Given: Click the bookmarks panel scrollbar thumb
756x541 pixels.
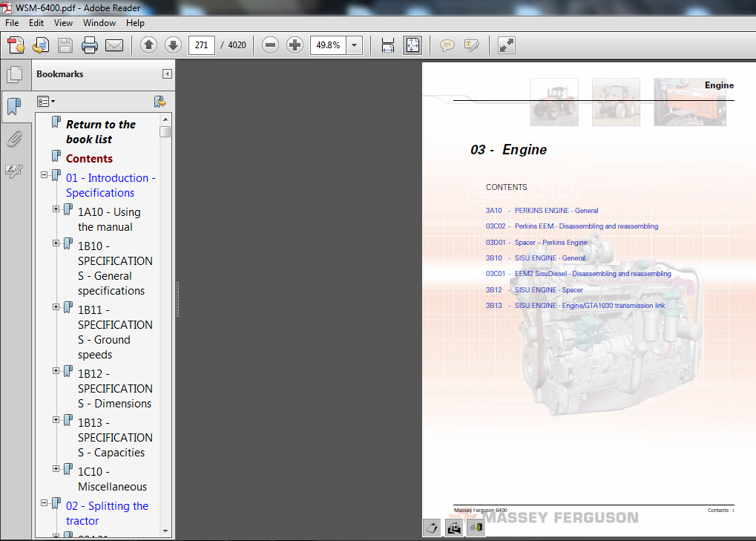Looking at the screenshot, I should tap(165, 131).
